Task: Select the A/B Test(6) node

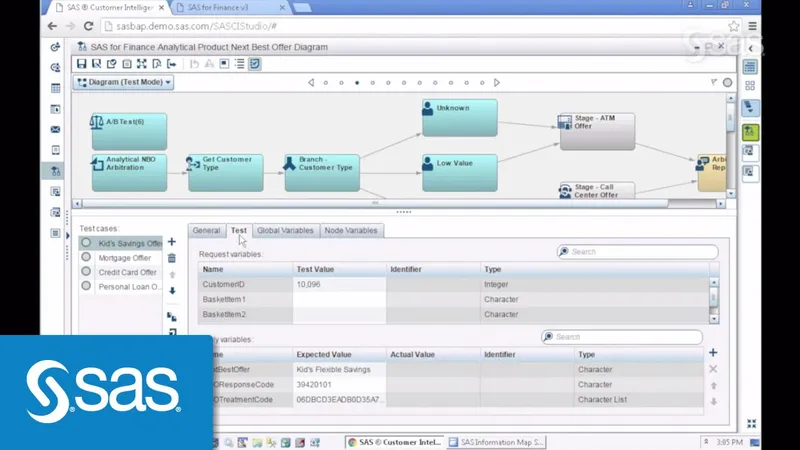Action: point(129,131)
